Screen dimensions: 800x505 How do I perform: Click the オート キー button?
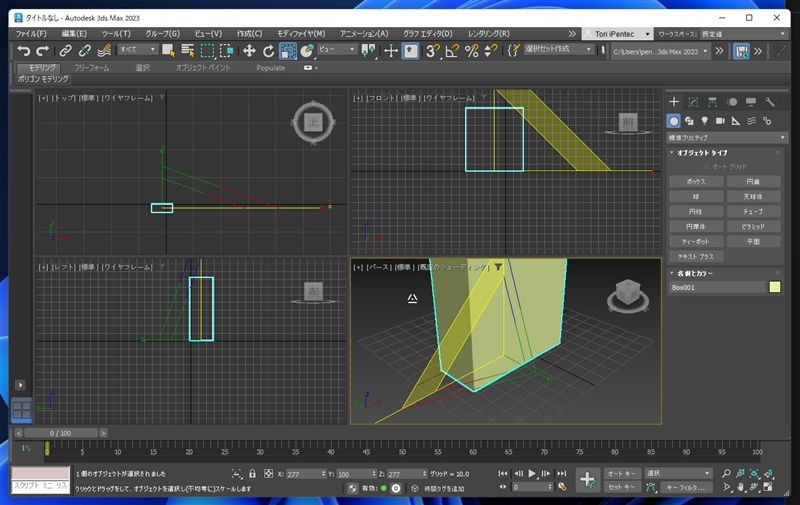(x=622, y=473)
